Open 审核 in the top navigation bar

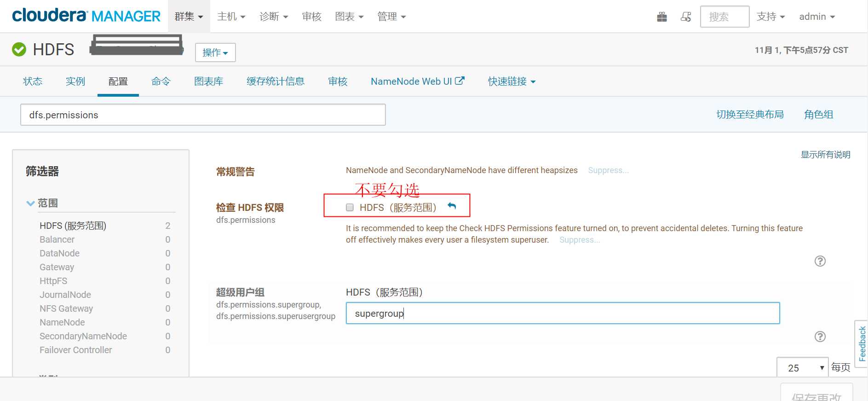tap(311, 17)
